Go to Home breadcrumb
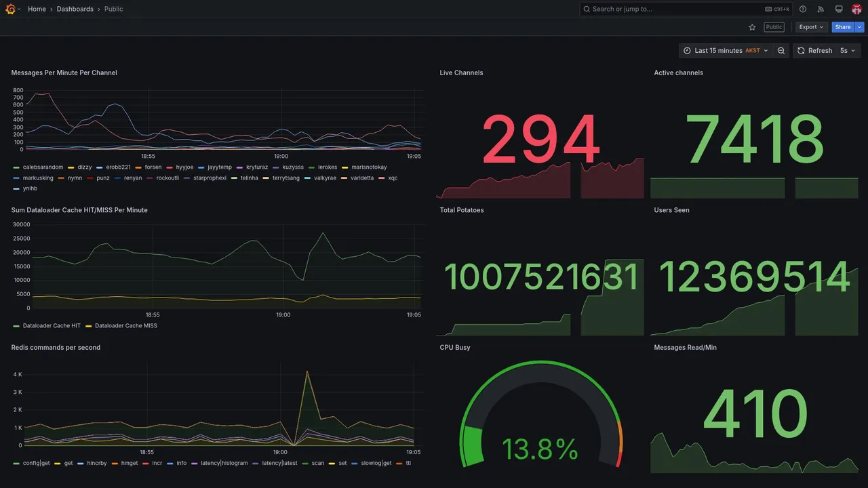The height and width of the screenshot is (488, 868). click(37, 9)
